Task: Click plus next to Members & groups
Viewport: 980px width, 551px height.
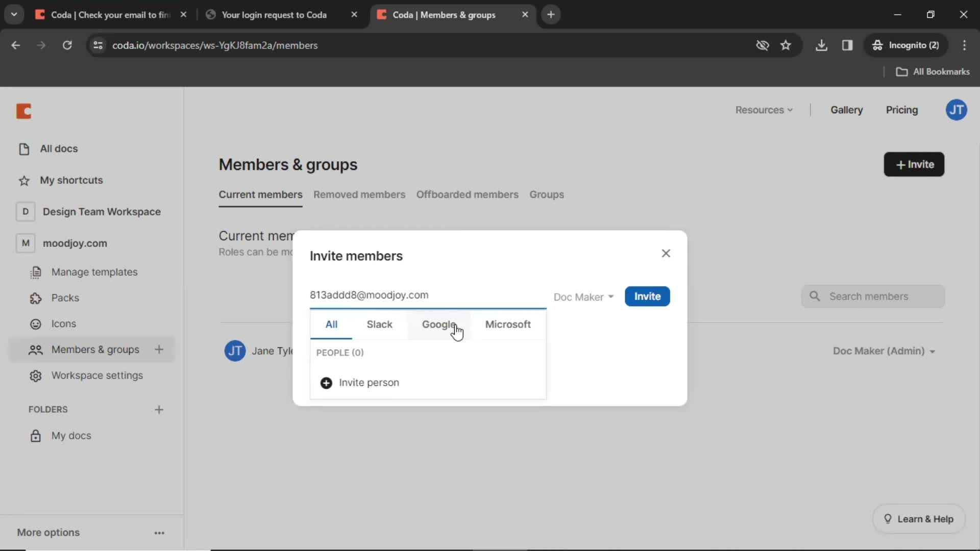Action: (159, 349)
